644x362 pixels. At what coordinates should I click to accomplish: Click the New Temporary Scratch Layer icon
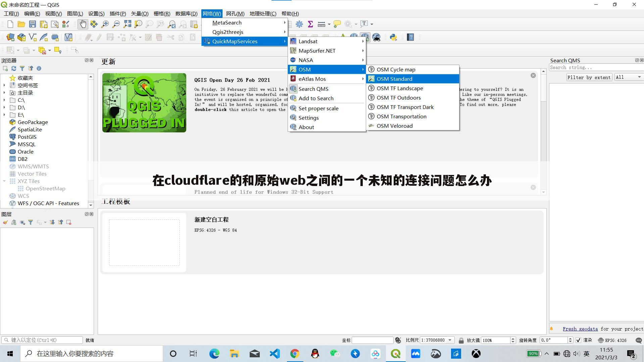coord(55,37)
